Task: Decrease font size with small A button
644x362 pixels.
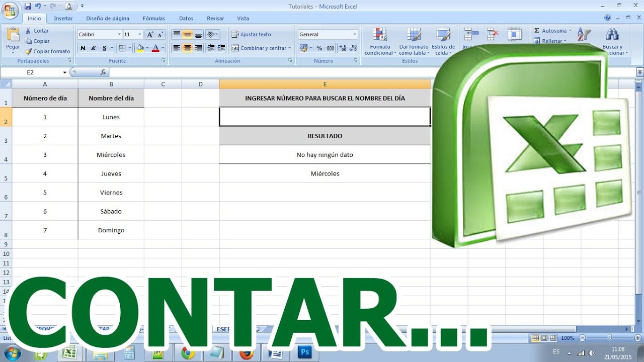Action: 160,35
